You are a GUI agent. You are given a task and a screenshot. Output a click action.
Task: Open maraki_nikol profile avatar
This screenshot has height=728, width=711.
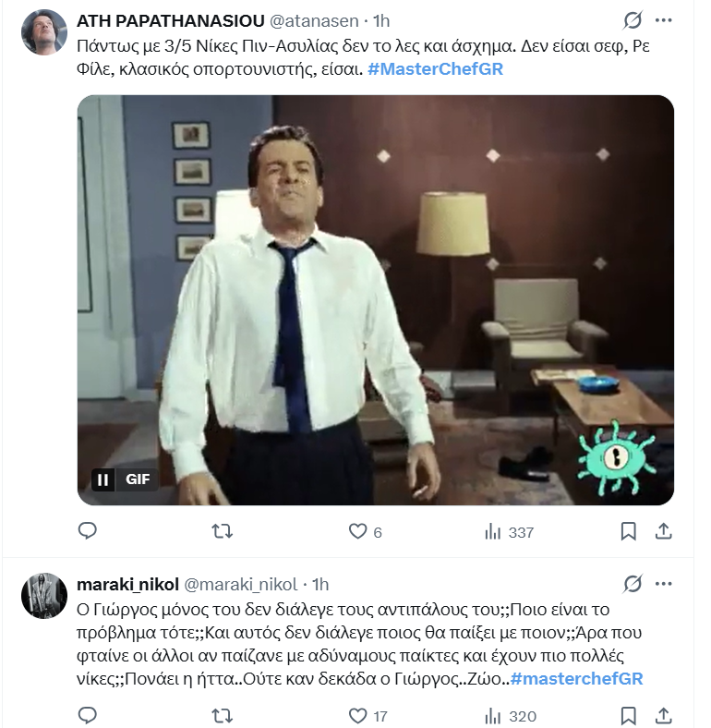pos(43,595)
